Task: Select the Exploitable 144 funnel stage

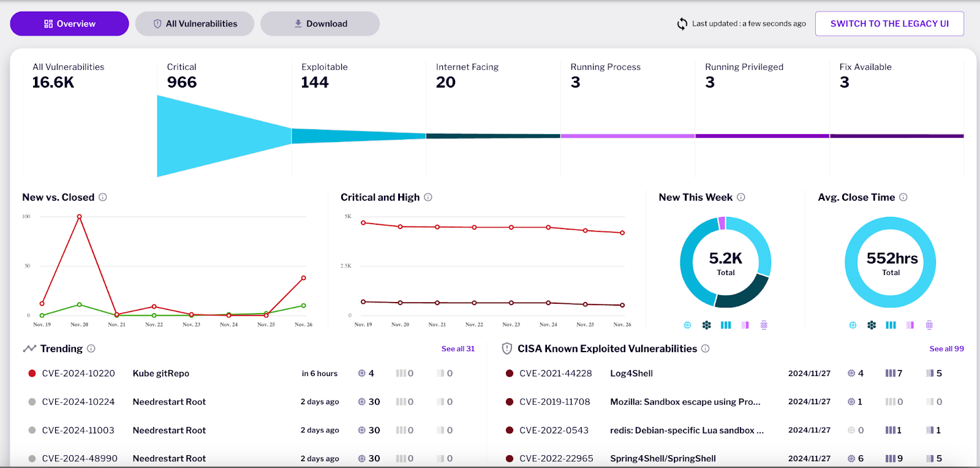Action: tap(359, 118)
